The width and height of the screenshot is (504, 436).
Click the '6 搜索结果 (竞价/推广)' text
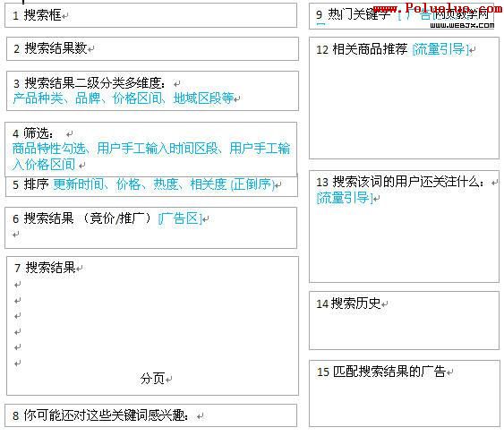[x=82, y=218]
